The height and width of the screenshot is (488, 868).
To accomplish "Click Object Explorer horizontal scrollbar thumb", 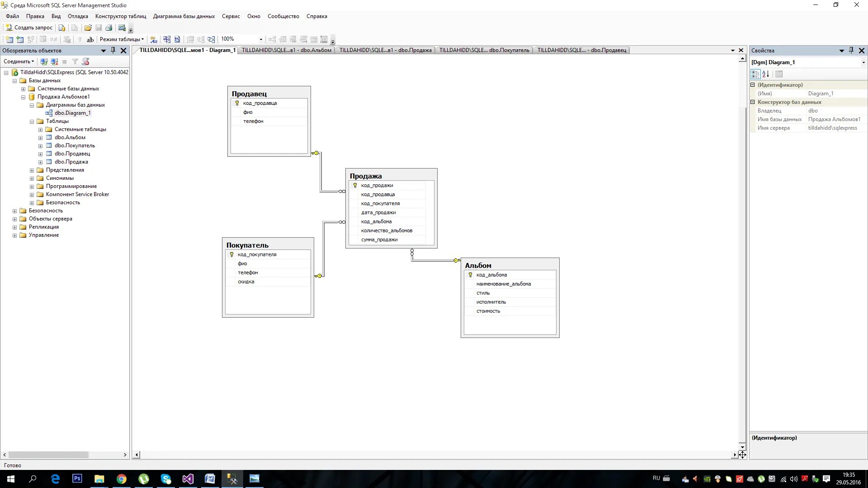I will pos(48,455).
